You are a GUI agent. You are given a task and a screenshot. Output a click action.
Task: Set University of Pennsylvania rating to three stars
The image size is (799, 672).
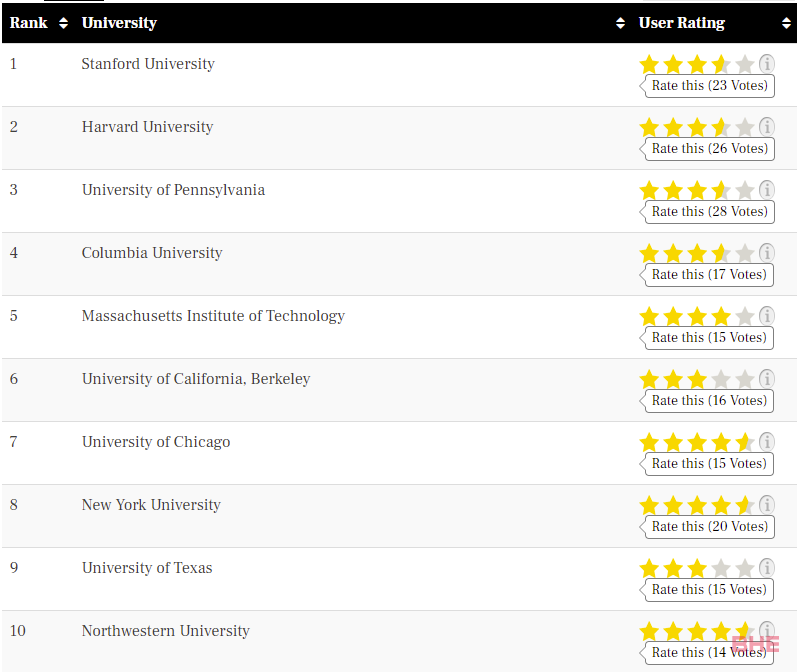(697, 190)
